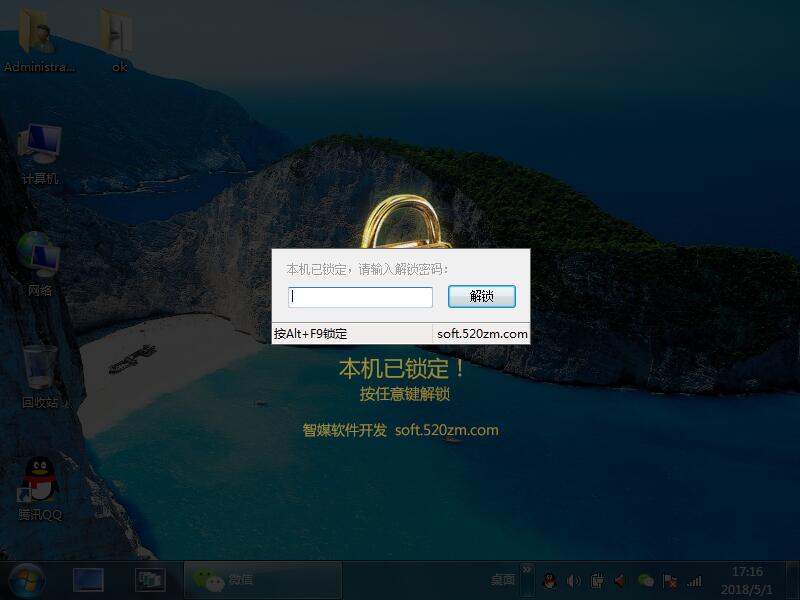Click the network signal bars tray icon
This screenshot has height=600, width=800.
click(694, 580)
